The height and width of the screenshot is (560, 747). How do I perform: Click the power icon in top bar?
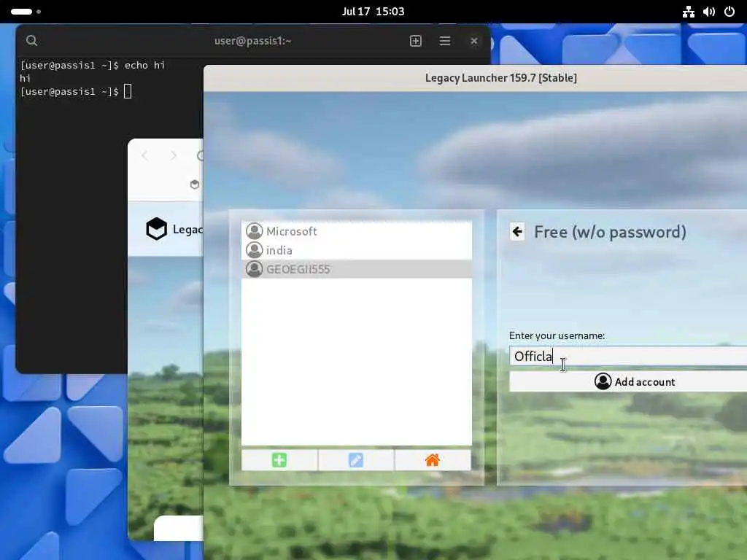pyautogui.click(x=729, y=12)
